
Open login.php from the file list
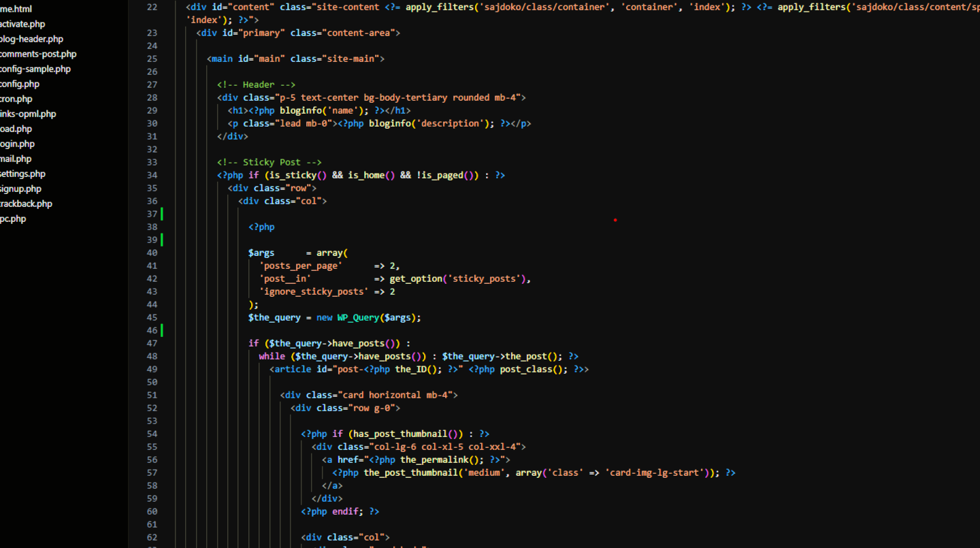(17, 144)
